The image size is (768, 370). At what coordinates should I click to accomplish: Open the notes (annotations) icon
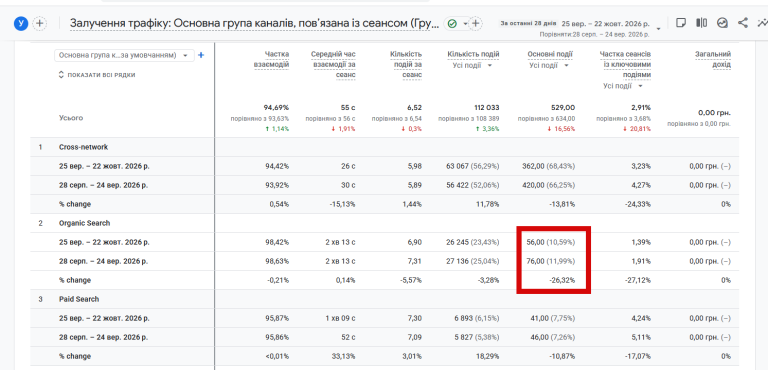[681, 23]
